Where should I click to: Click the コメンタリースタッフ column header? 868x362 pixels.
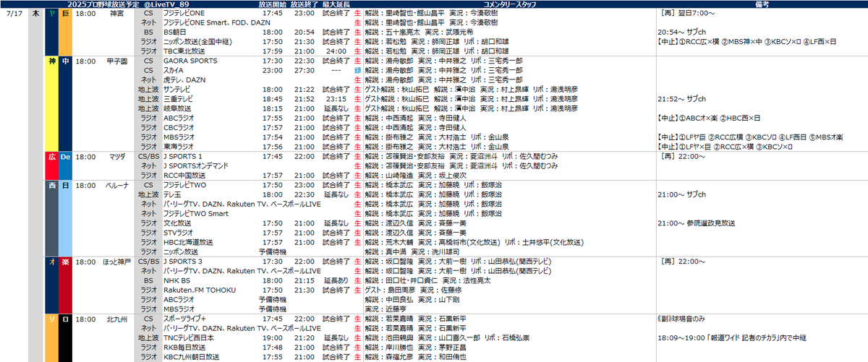509,4
